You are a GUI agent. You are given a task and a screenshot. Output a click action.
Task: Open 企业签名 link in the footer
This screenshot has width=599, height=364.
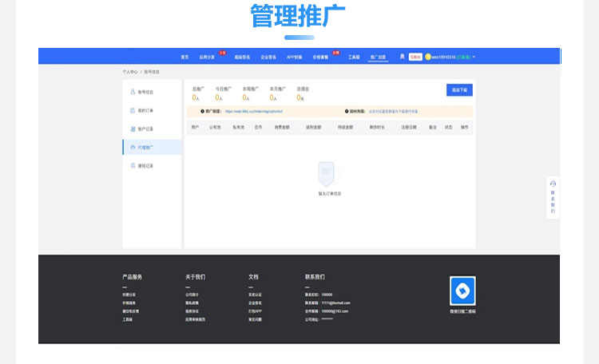pos(255,303)
